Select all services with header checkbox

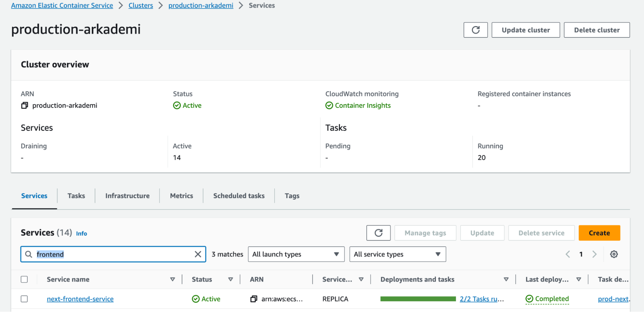pos(24,279)
